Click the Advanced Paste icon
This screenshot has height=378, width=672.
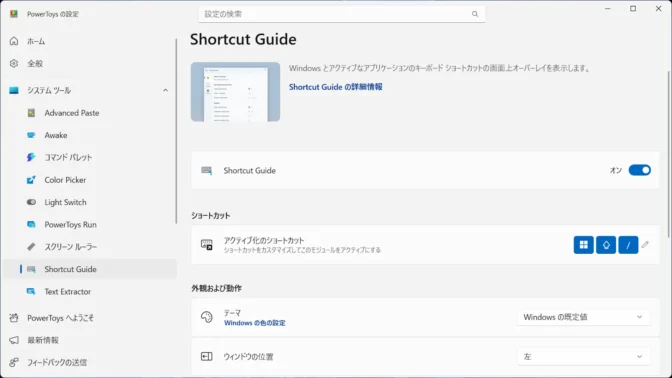[31, 113]
